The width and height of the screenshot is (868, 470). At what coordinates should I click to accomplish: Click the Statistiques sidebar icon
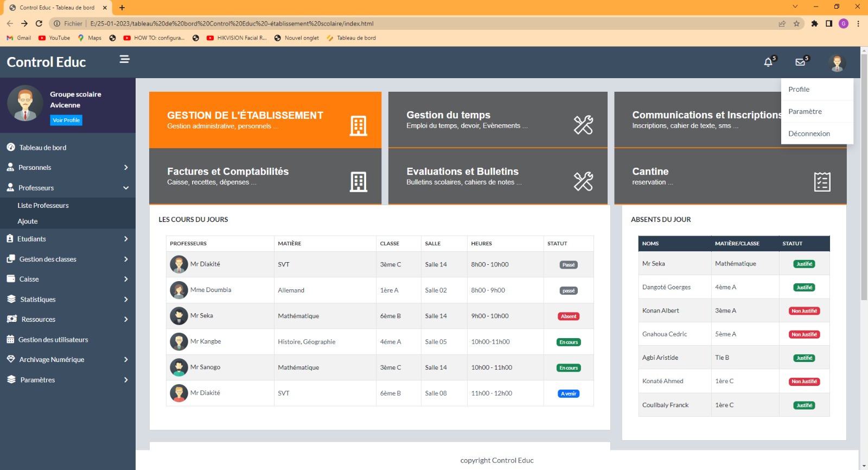pos(11,299)
